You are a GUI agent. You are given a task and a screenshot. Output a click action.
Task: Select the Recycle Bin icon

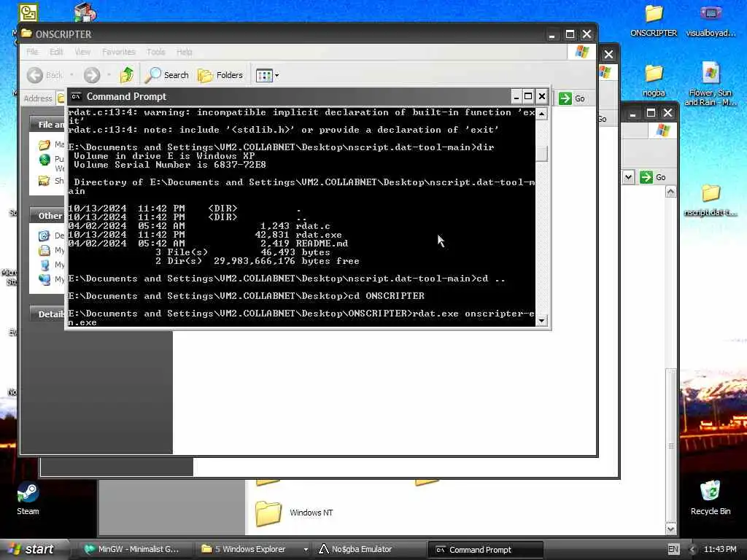click(x=711, y=497)
